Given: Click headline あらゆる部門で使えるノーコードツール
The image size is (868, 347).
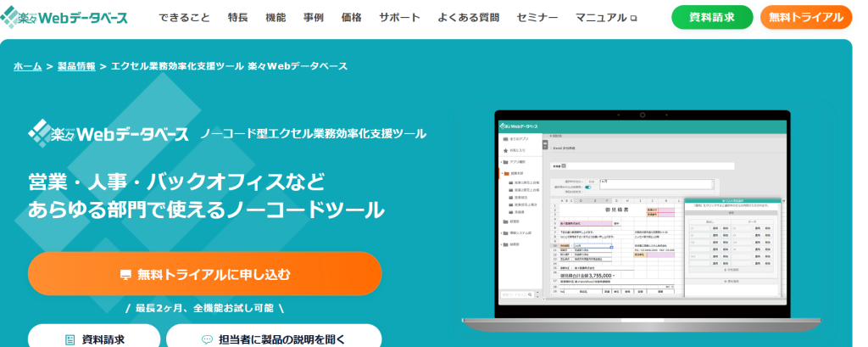Looking at the screenshot, I should (x=206, y=210).
